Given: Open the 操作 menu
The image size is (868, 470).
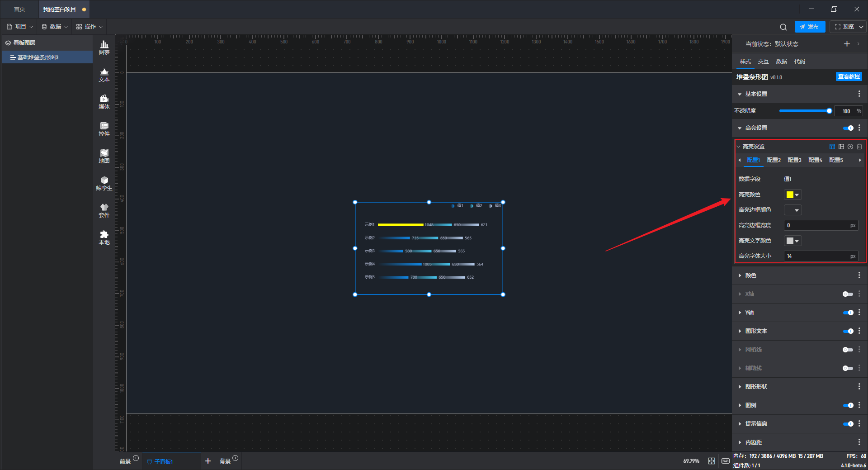Looking at the screenshot, I should point(90,27).
